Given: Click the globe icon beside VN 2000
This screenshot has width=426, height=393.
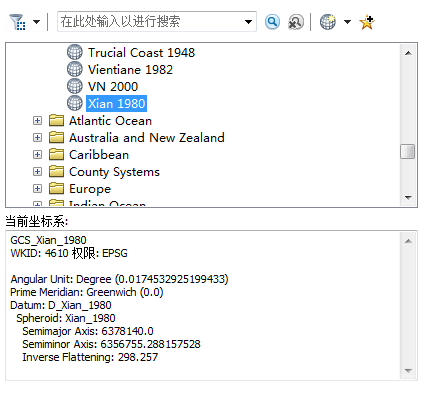Looking at the screenshot, I should click(x=75, y=86).
